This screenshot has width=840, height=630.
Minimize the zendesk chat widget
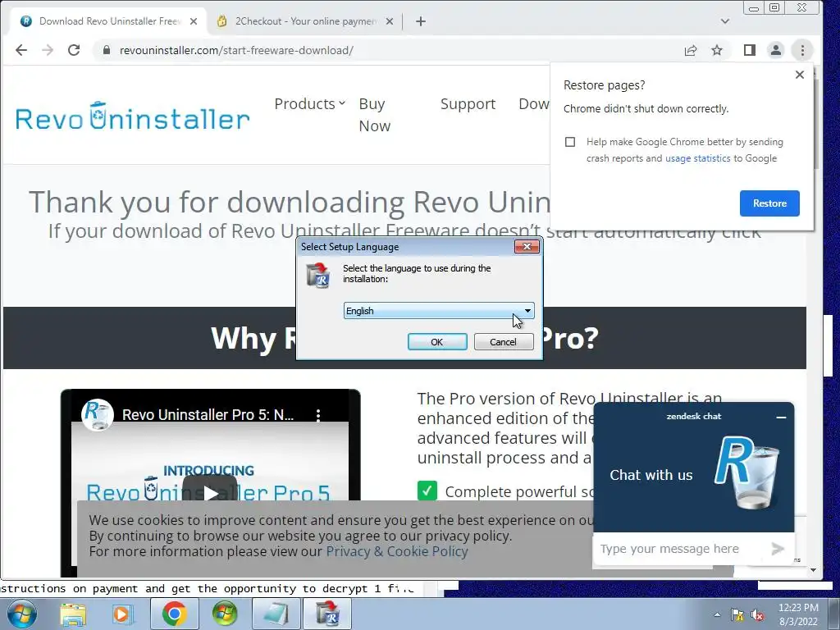pyautogui.click(x=781, y=417)
